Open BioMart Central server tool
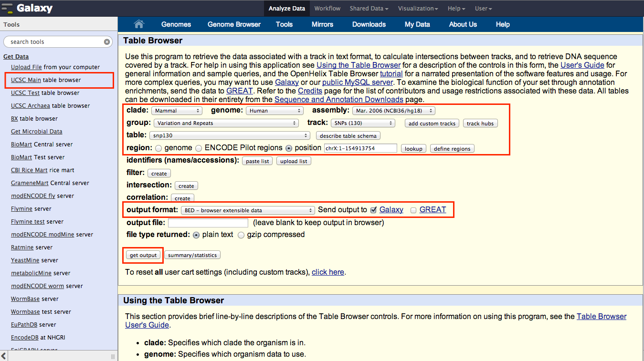This screenshot has width=644, height=361. coord(42,144)
